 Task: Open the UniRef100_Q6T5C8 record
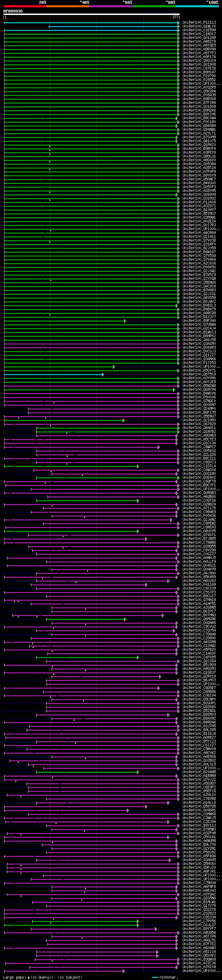199,374
